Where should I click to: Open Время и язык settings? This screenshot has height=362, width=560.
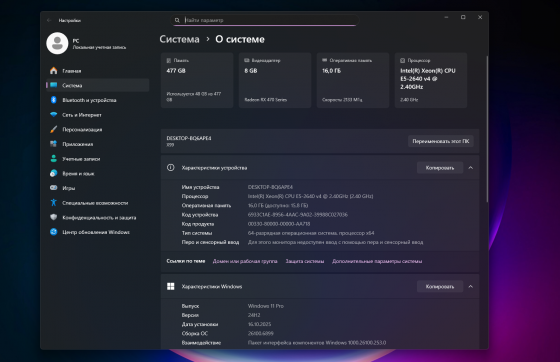click(98, 173)
